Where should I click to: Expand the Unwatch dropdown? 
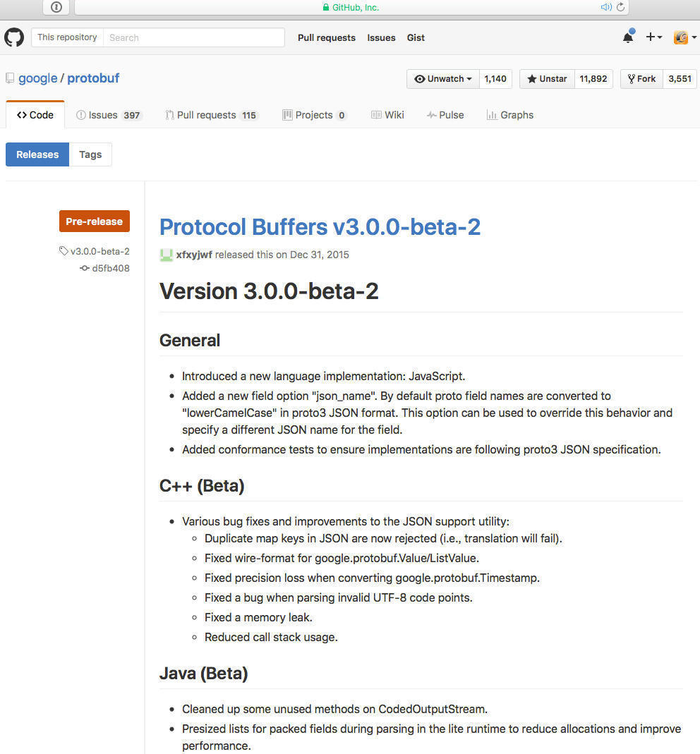pos(443,79)
